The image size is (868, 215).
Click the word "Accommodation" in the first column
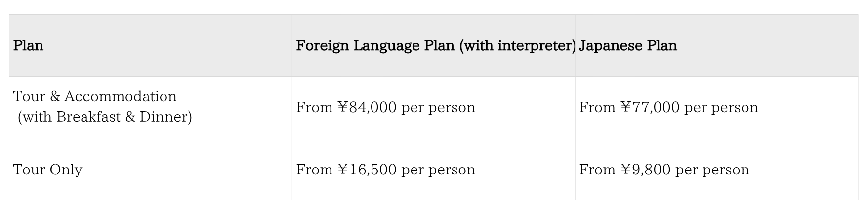click(x=120, y=96)
